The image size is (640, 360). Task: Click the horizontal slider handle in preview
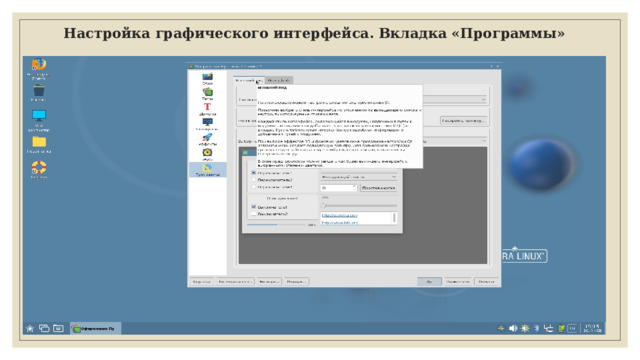click(324, 205)
